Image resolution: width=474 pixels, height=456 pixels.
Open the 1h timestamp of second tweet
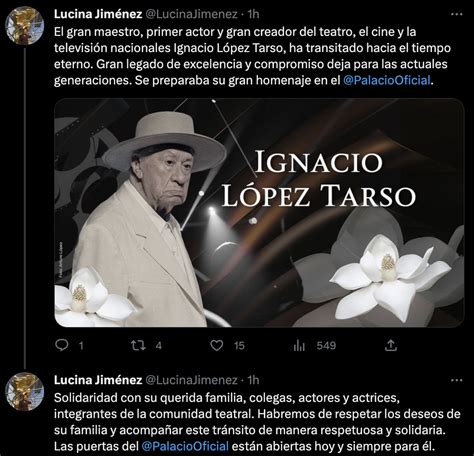tap(253, 380)
